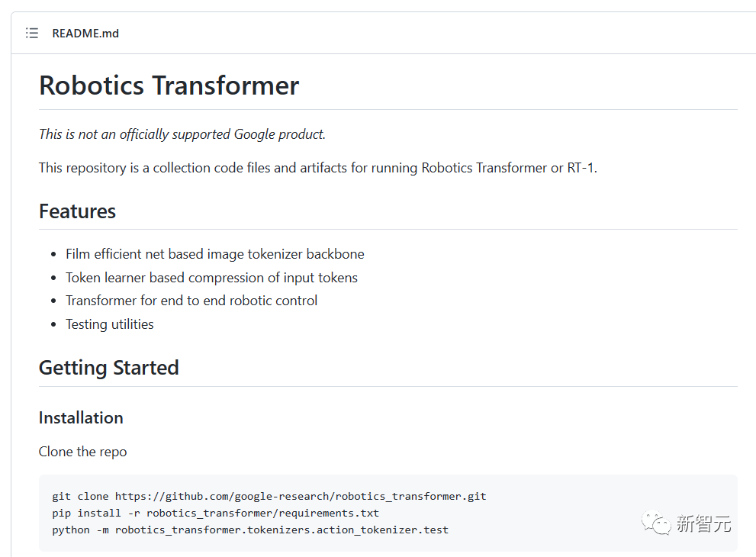
Task: Click the Features section heading
Action: coord(77,211)
